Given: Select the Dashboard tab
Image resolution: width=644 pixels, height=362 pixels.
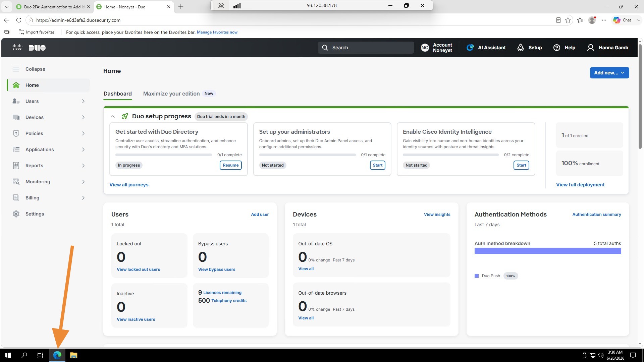Looking at the screenshot, I should tap(118, 94).
